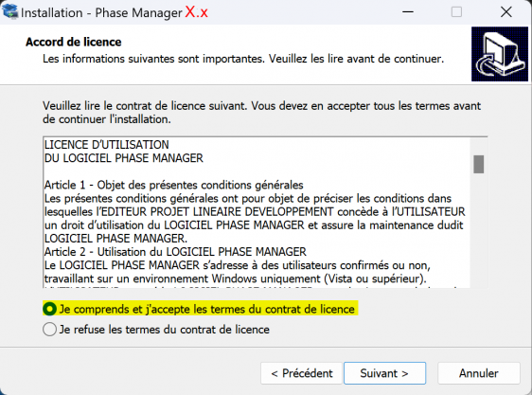
Task: Click the window title 'Installation - Phase Manager'
Action: click(x=101, y=13)
